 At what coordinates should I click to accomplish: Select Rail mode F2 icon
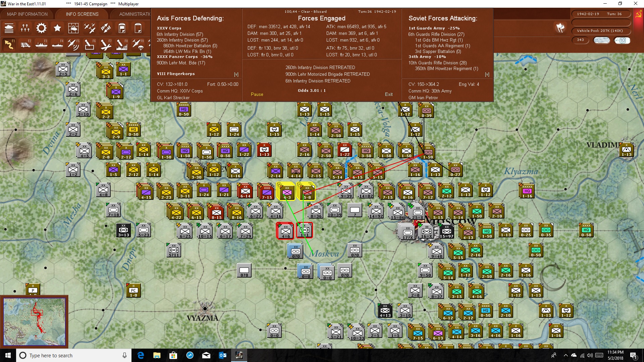pos(25,44)
